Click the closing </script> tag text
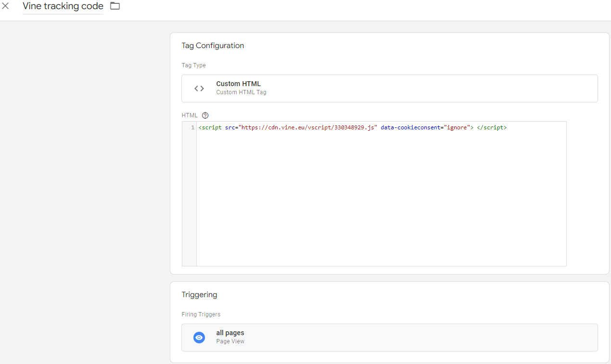 492,128
